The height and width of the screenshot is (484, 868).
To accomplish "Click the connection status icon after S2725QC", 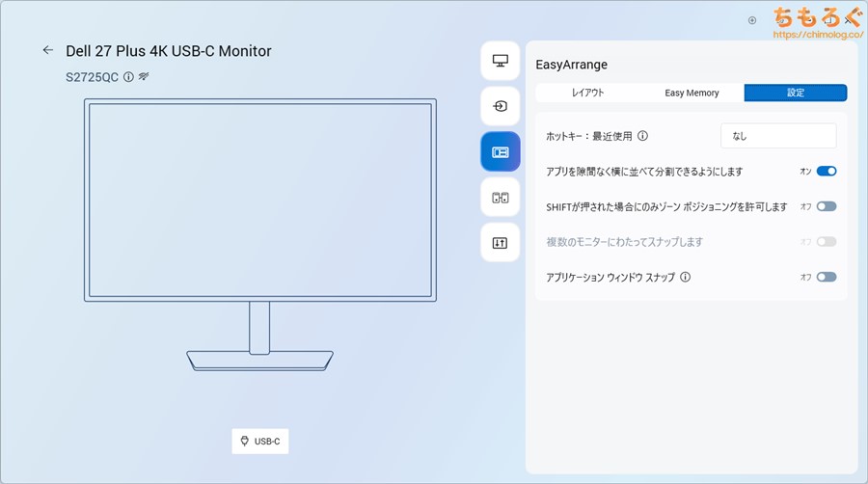I will tap(144, 76).
